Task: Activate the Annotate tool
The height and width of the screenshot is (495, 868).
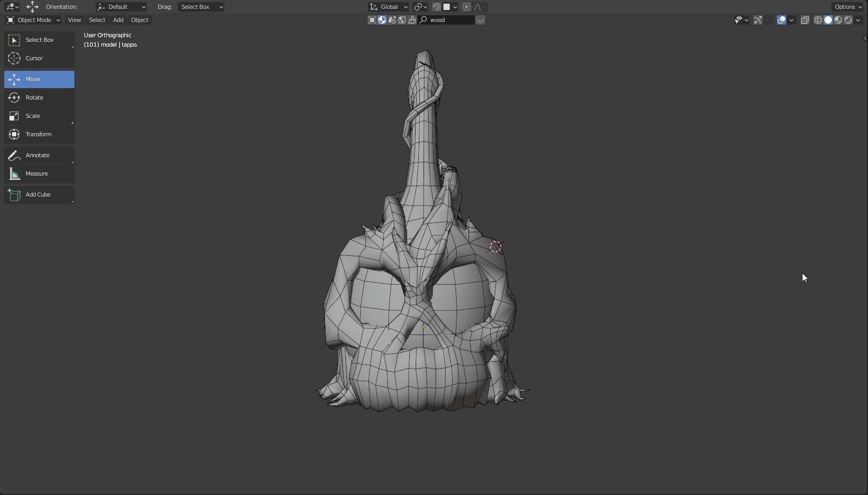Action: pos(39,155)
